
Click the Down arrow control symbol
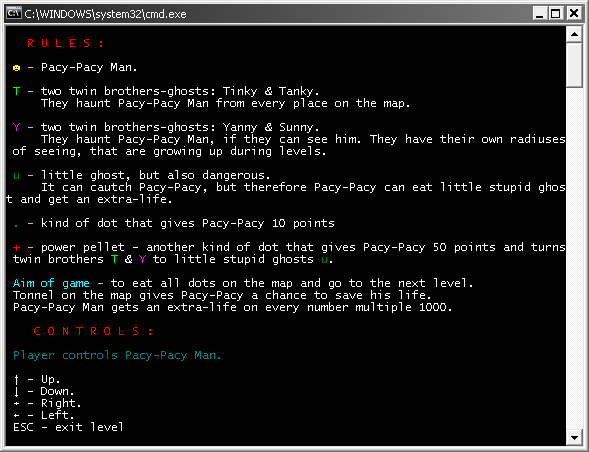pyautogui.click(x=17, y=392)
